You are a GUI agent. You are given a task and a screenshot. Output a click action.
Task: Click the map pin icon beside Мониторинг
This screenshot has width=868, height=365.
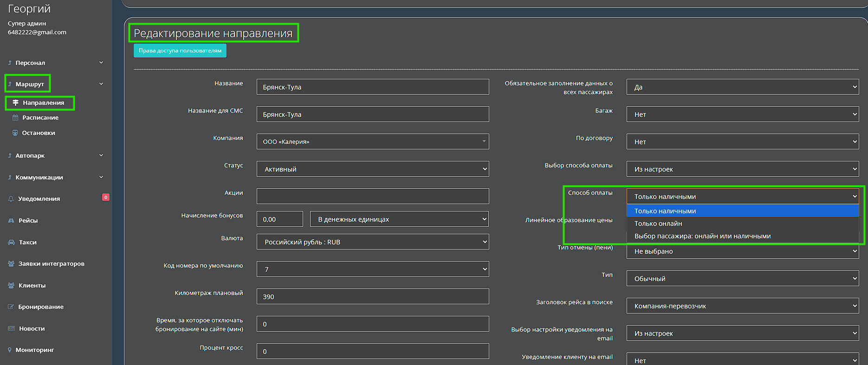(10, 350)
